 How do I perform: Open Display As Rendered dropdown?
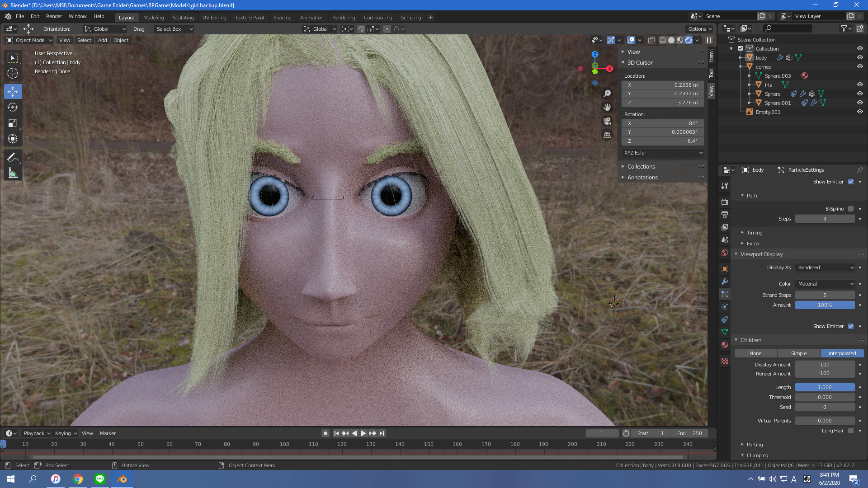[x=825, y=267]
